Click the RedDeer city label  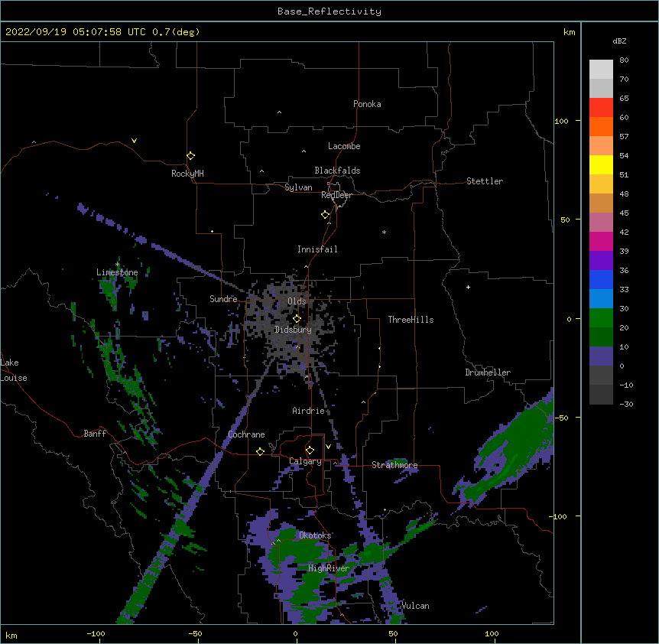[x=336, y=195]
